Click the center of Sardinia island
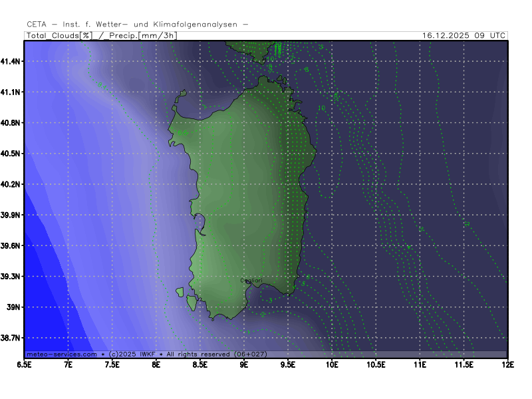 tap(246, 193)
